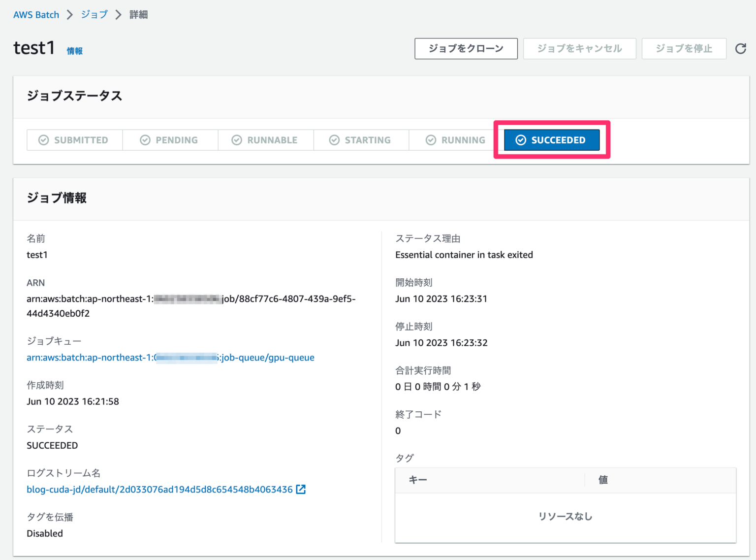Click the ジョブを停止 button

tap(684, 48)
